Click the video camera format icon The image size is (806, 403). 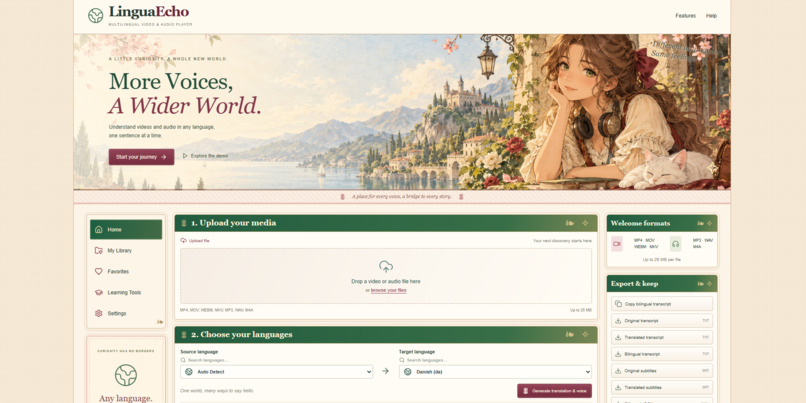coord(617,244)
